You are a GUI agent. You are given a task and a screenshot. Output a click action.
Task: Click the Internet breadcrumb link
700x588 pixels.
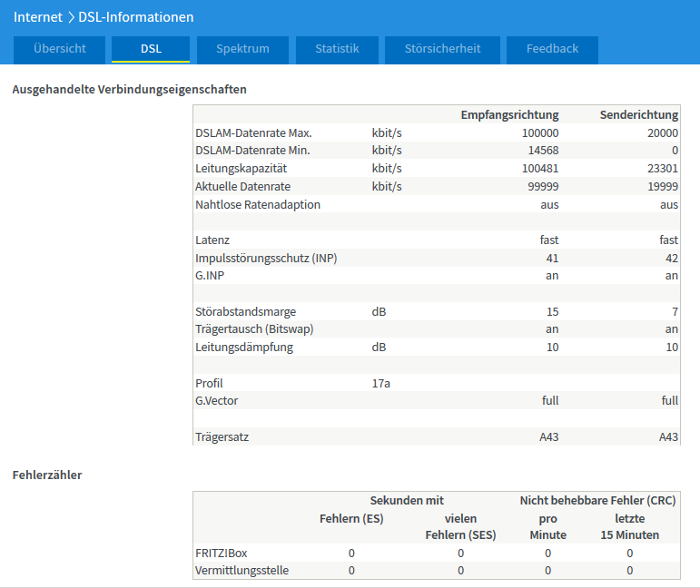pyautogui.click(x=38, y=17)
